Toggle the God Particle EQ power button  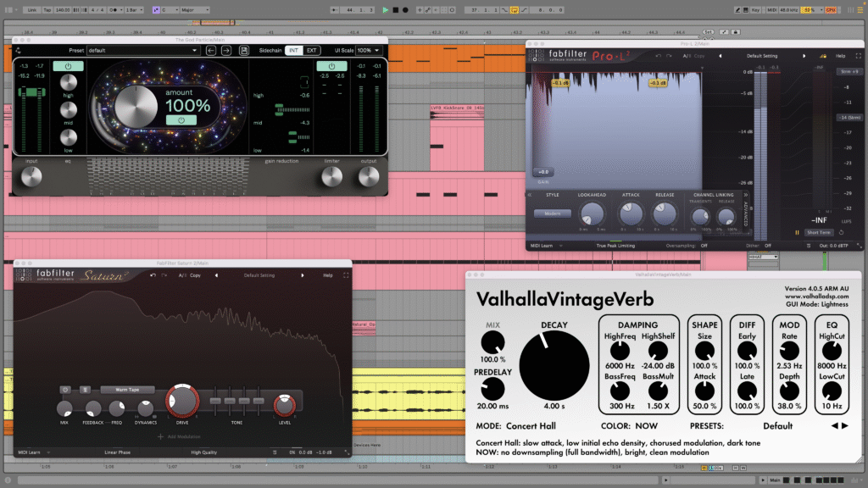pos(68,66)
